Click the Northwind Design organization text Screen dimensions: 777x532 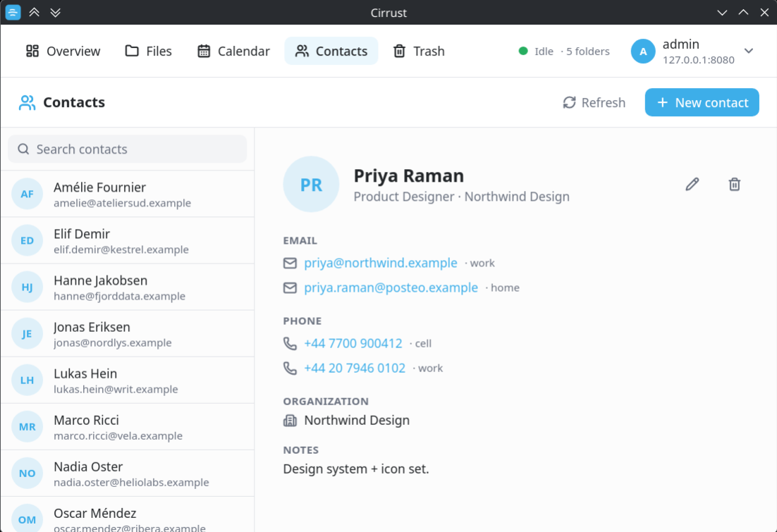pyautogui.click(x=357, y=421)
